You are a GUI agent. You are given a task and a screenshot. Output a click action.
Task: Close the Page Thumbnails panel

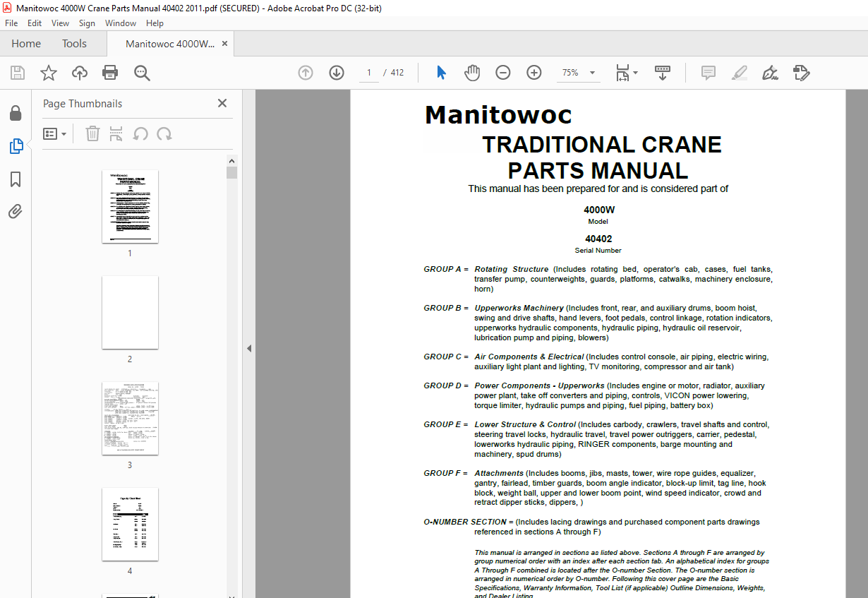click(x=222, y=103)
